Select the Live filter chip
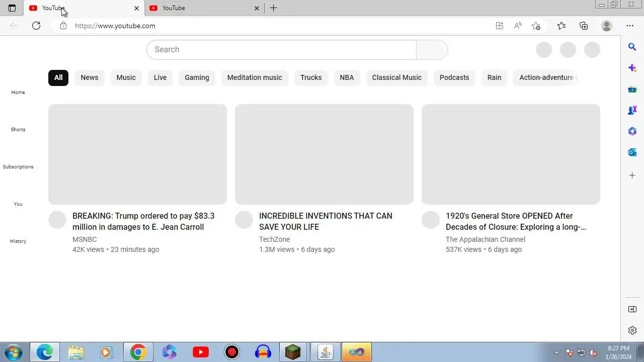This screenshot has height=362, width=644. [x=160, y=77]
